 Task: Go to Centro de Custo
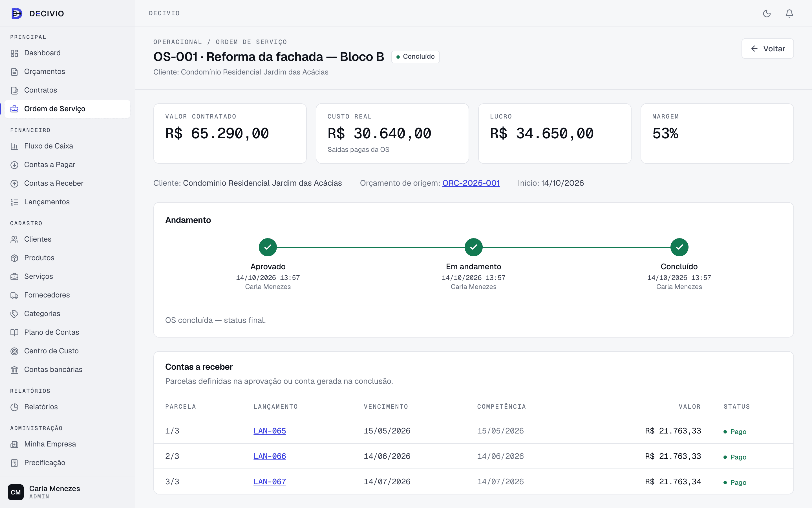tap(67, 351)
